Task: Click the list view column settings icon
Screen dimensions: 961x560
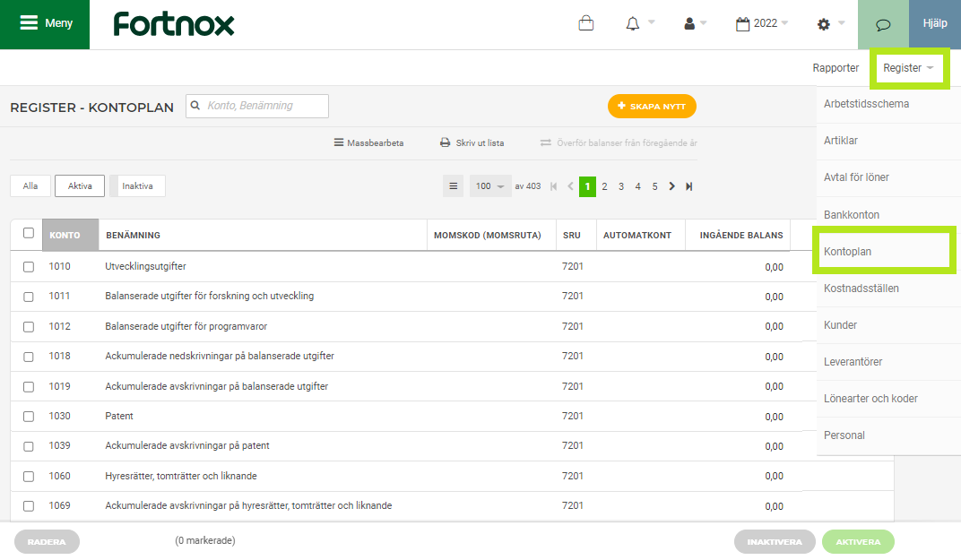Action: (x=454, y=186)
